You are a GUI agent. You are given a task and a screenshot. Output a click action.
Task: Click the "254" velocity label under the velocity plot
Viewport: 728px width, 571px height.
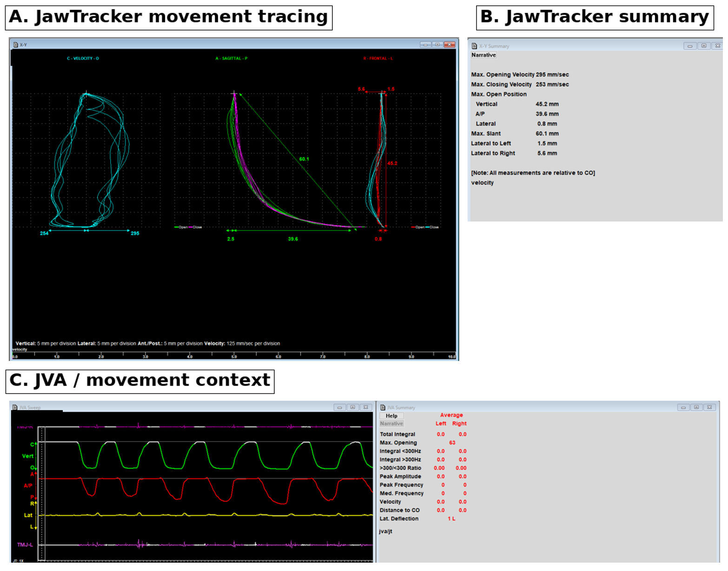[44, 233]
